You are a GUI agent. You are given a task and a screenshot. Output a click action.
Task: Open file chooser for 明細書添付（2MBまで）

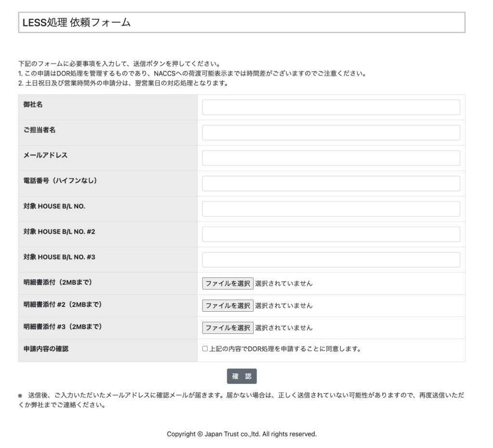click(x=228, y=283)
